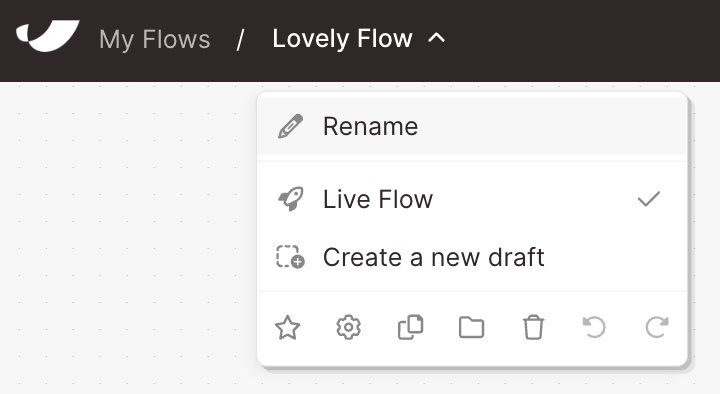Screen dimensions: 720x394
Task: Click the undo arrow icon
Action: (x=594, y=327)
